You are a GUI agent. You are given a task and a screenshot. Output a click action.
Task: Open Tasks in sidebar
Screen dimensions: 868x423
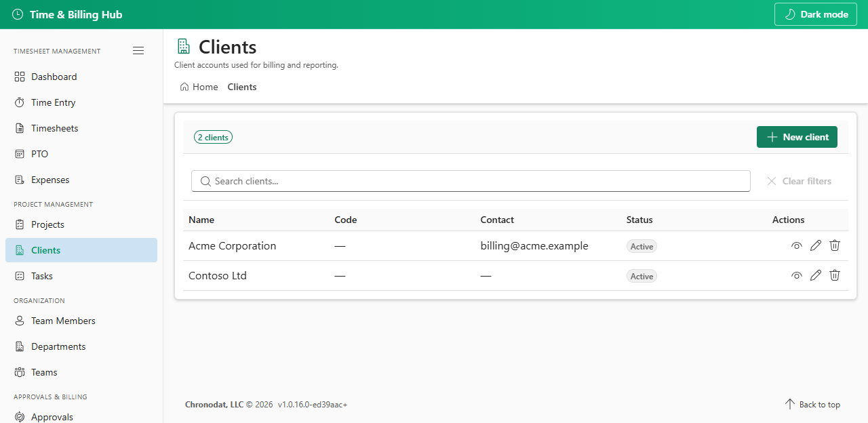(81, 276)
